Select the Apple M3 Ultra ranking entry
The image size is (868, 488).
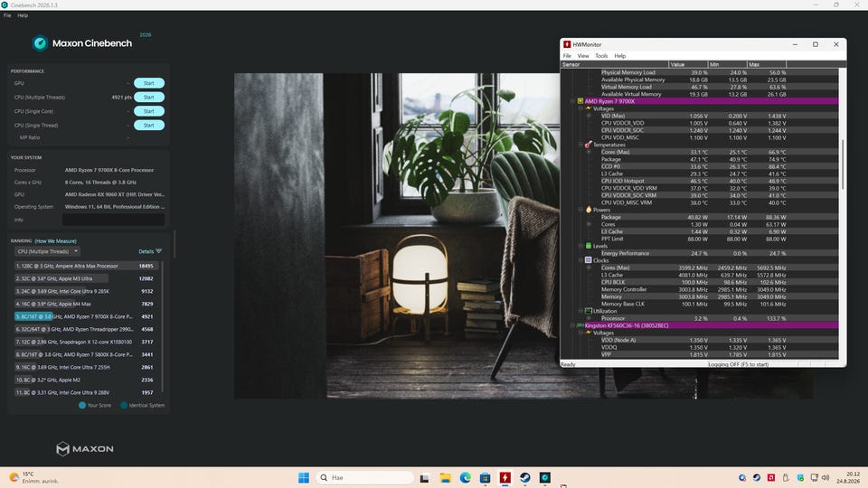86,278
